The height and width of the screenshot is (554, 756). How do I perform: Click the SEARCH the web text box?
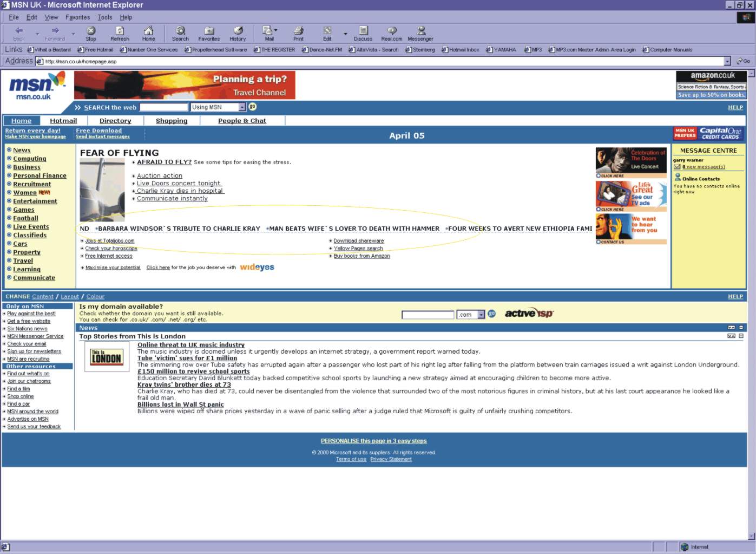(163, 107)
